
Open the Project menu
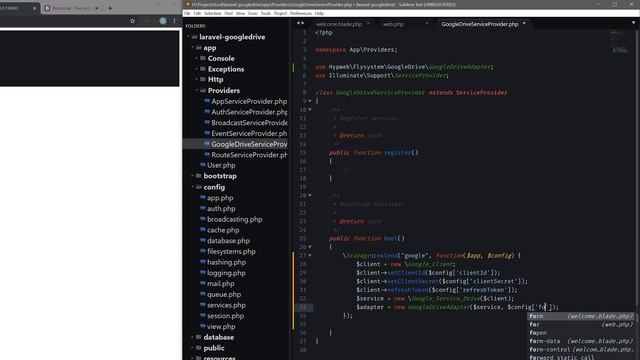[x=280, y=13]
